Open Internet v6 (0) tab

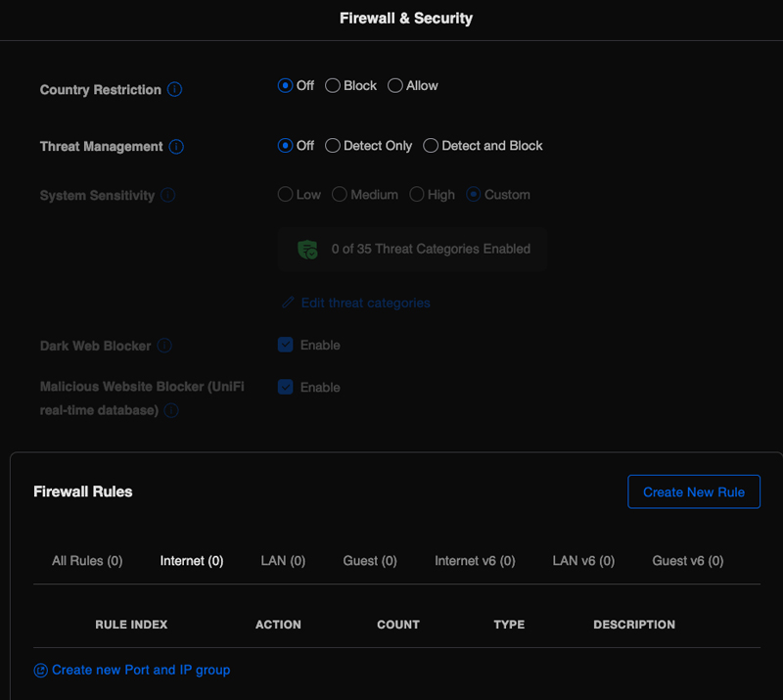(x=475, y=561)
